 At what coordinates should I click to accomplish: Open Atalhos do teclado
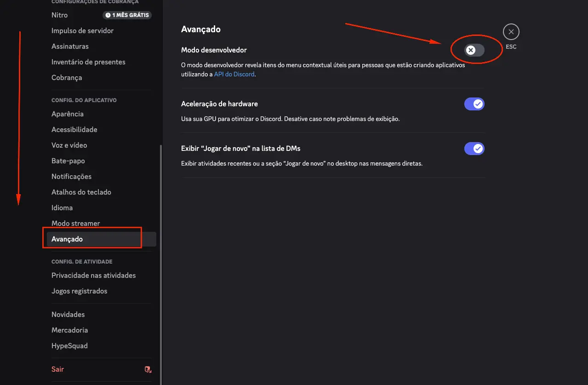pyautogui.click(x=81, y=192)
